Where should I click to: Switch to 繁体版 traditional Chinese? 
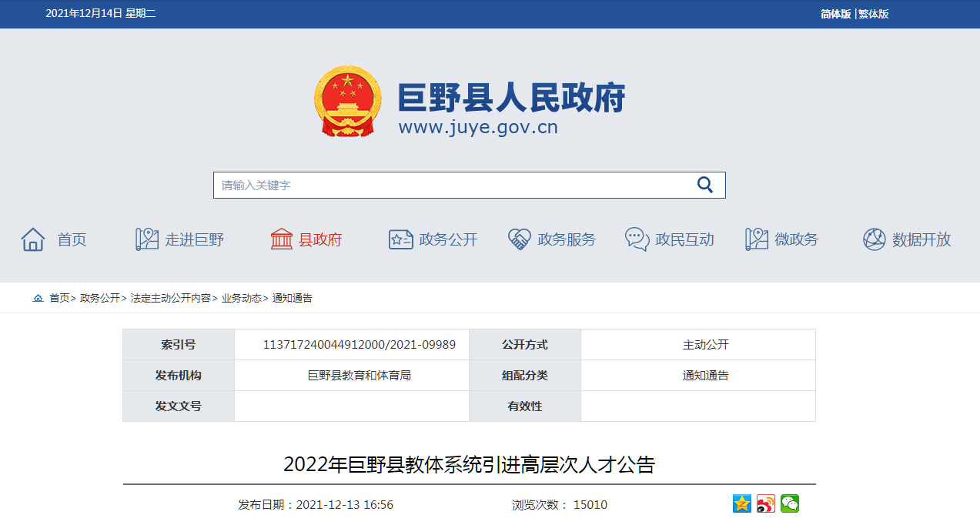point(874,14)
